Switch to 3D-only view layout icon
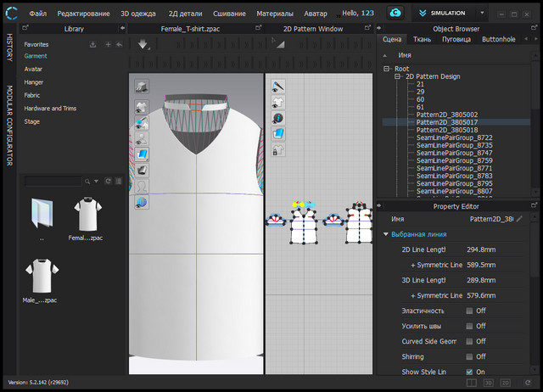543x392 pixels. point(489,382)
